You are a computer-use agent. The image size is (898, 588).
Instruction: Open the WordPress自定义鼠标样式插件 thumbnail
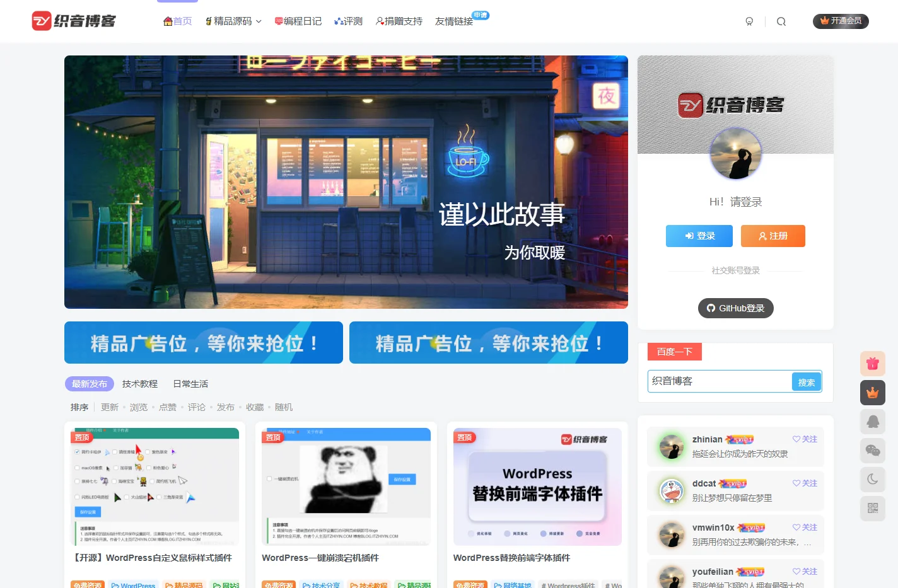155,487
